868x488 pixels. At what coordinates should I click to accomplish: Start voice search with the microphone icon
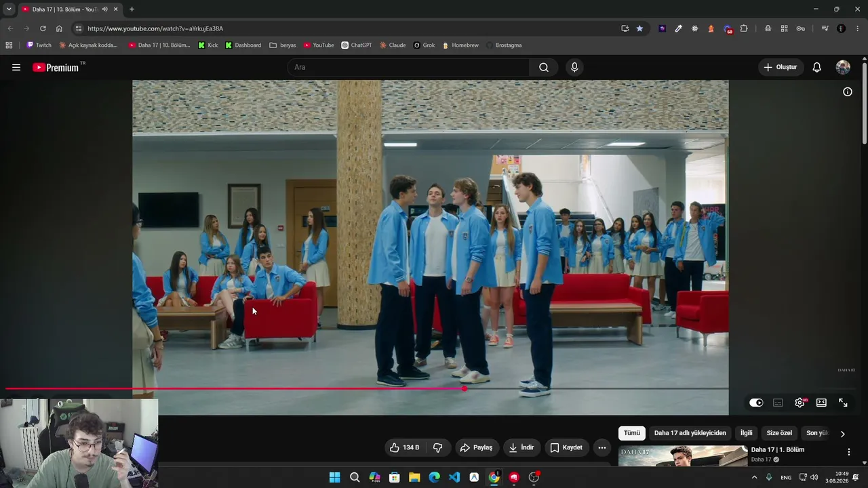(574, 67)
